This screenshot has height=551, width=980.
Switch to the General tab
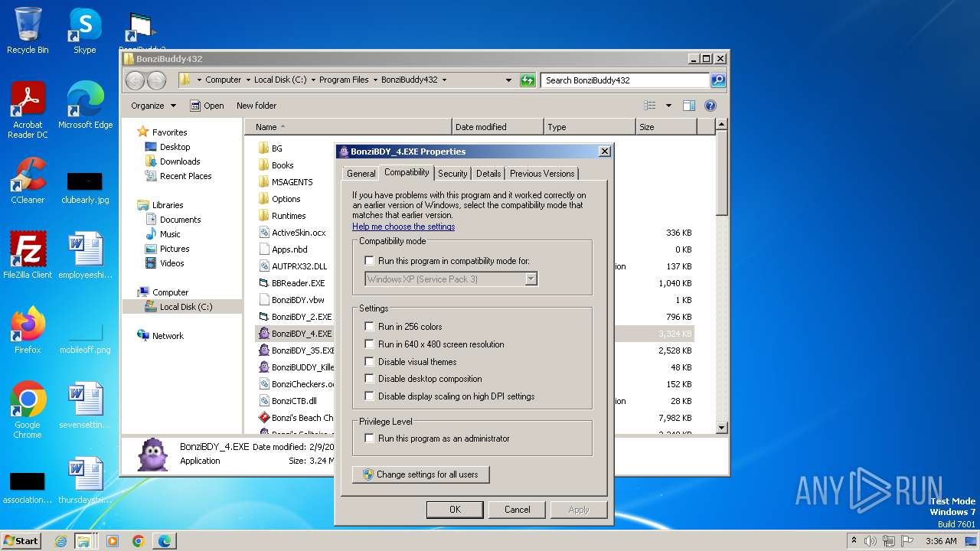pyautogui.click(x=361, y=174)
